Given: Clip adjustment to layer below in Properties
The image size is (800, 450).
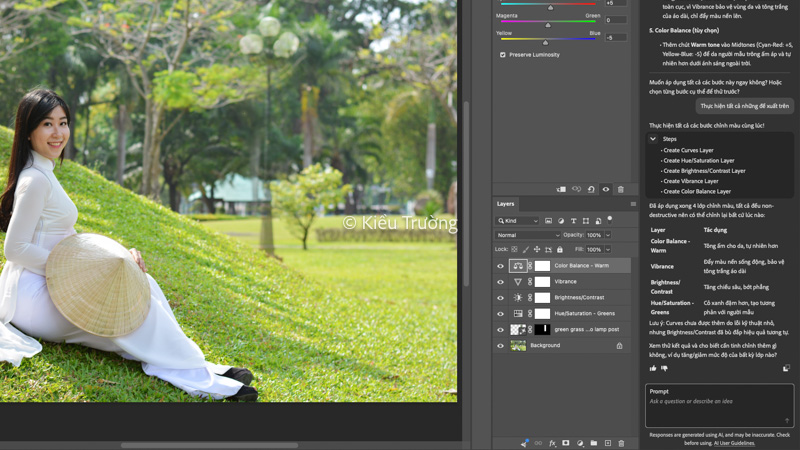Looking at the screenshot, I should pos(561,189).
